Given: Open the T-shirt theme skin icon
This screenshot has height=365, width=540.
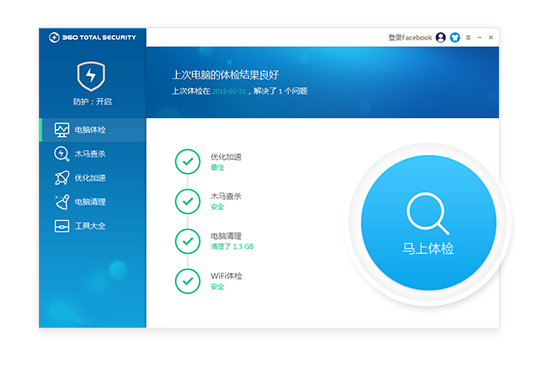Looking at the screenshot, I should (455, 38).
